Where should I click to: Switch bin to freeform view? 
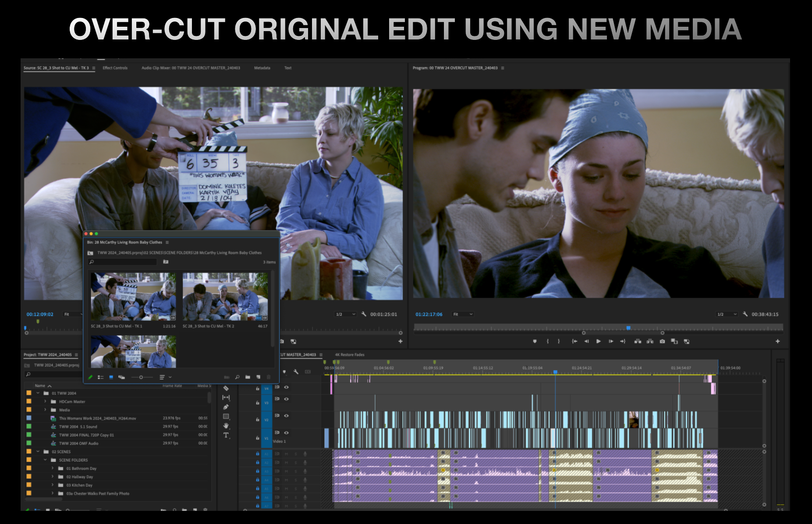pos(121,377)
